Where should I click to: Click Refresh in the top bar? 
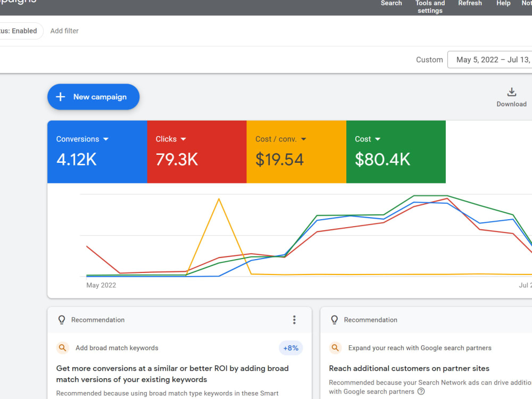pos(470,3)
